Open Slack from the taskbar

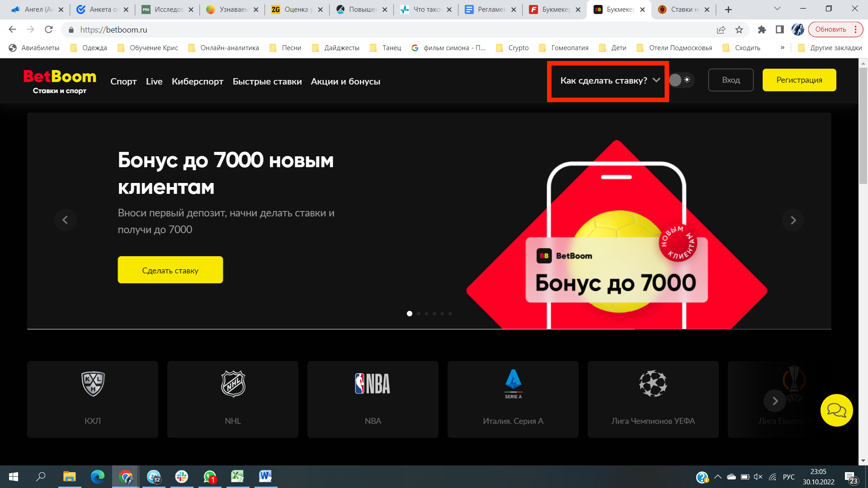pyautogui.click(x=182, y=477)
